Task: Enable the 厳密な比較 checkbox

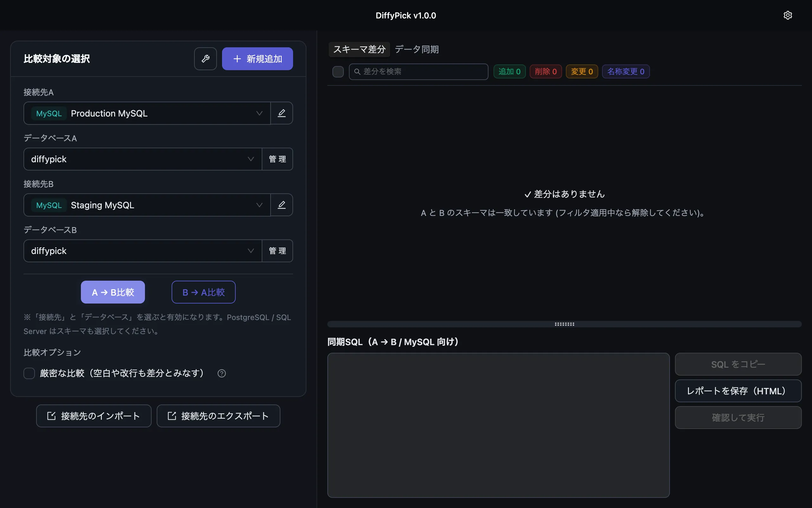Action: coord(29,373)
